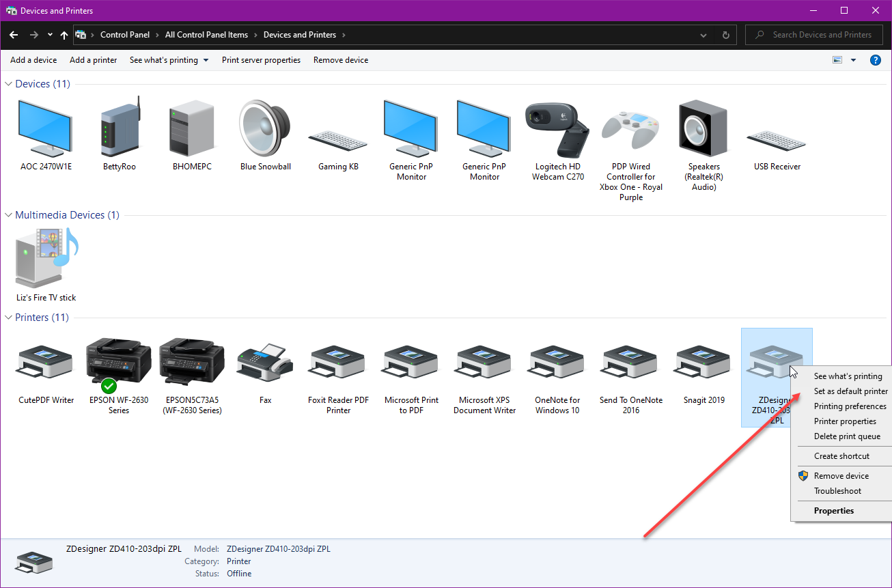Collapse the Devices (11) group
Viewport: 892px width, 588px height.
pos(9,84)
